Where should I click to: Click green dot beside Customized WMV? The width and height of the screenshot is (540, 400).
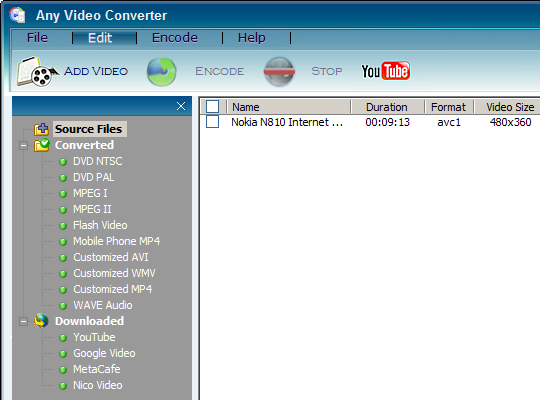click(x=63, y=274)
